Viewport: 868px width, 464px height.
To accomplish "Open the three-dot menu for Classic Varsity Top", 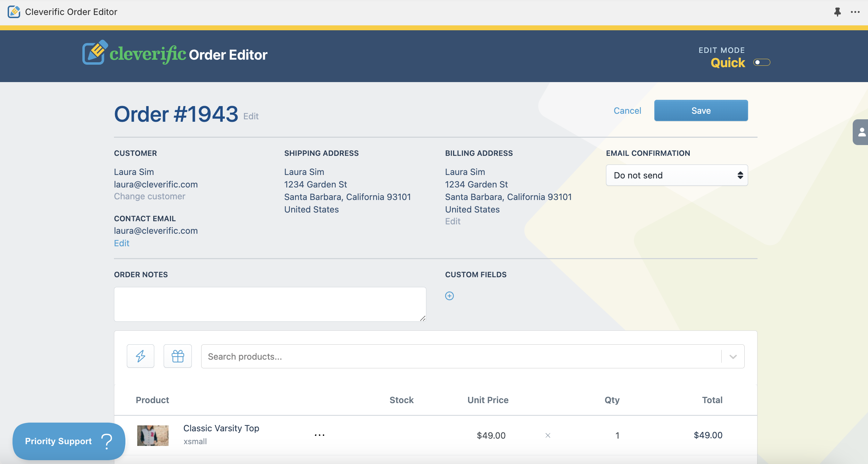I will [x=319, y=435].
